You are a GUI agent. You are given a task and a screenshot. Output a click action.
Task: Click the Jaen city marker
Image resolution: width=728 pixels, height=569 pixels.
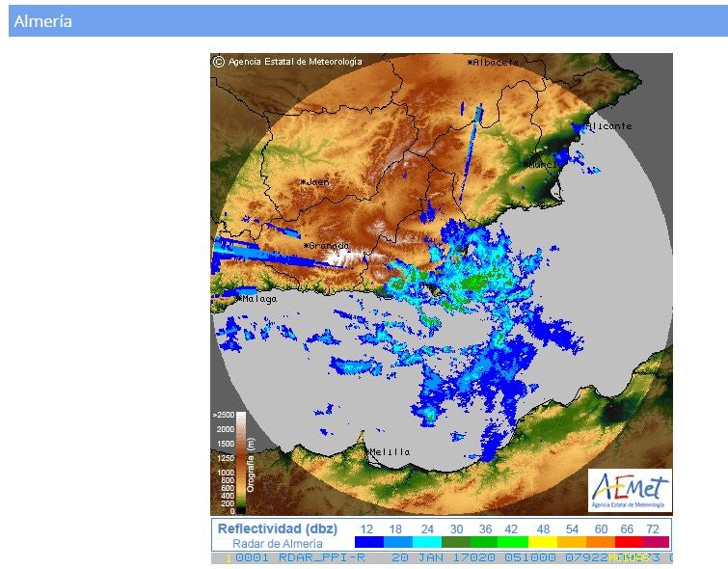[303, 181]
